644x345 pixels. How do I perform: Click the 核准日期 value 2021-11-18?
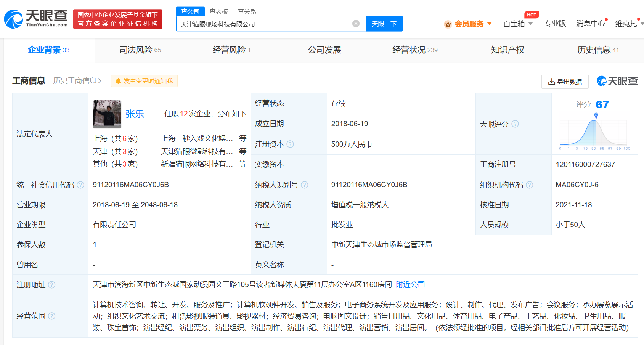coord(574,205)
